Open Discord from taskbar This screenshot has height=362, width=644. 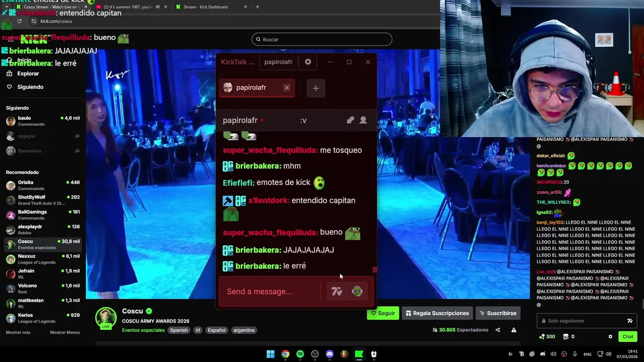330,354
